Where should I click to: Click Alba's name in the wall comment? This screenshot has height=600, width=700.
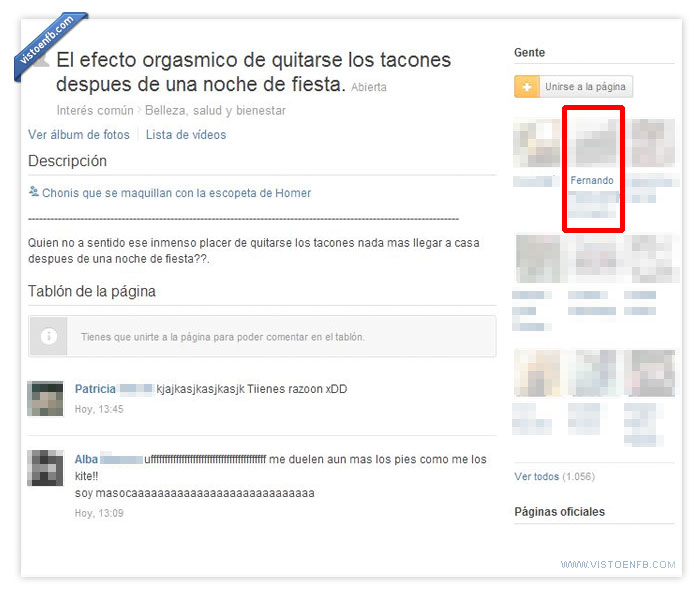click(87, 460)
